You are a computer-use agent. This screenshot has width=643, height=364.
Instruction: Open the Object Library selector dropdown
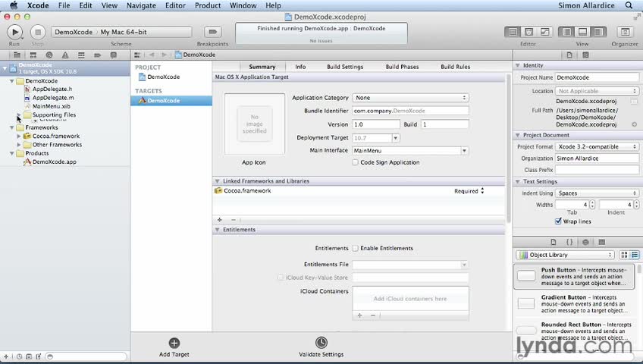[x=565, y=255]
